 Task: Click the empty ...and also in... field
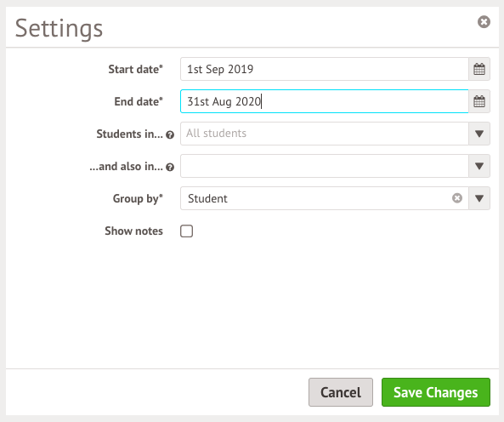click(x=325, y=166)
